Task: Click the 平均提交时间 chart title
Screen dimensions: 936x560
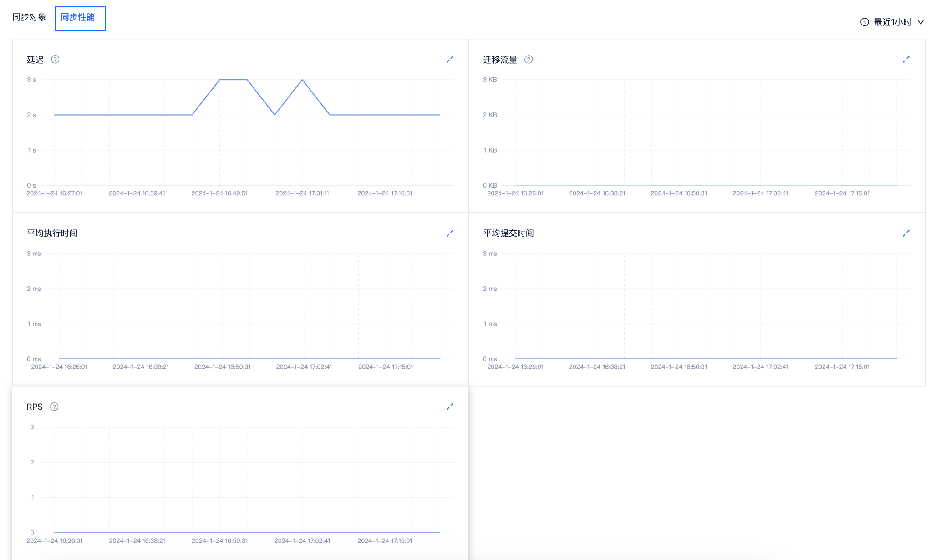Action: tap(508, 233)
